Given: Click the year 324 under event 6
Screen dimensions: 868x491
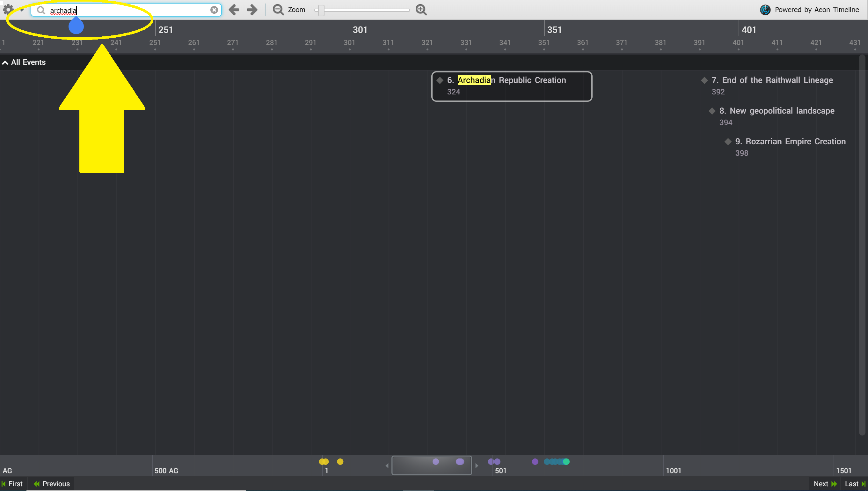Looking at the screenshot, I should point(454,92).
